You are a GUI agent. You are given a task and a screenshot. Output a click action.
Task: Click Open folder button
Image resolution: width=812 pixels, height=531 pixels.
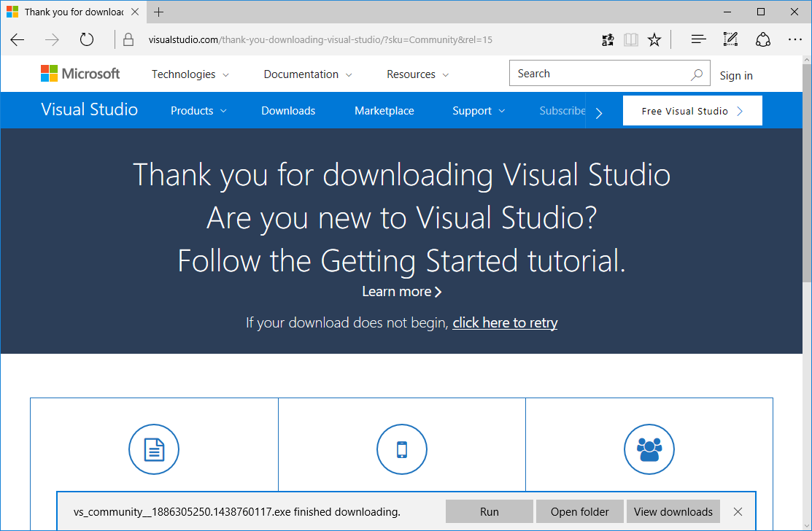[579, 512]
